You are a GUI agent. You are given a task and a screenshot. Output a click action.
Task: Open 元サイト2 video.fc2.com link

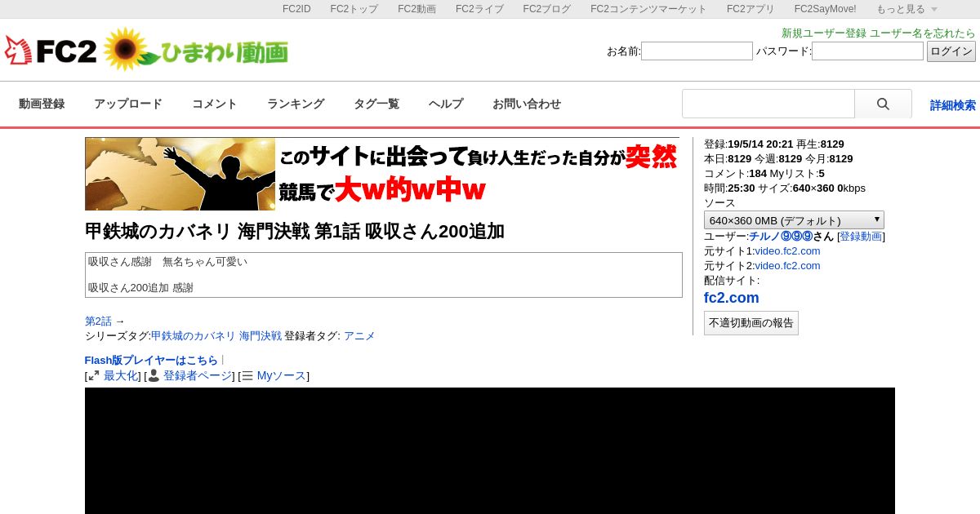click(x=787, y=266)
